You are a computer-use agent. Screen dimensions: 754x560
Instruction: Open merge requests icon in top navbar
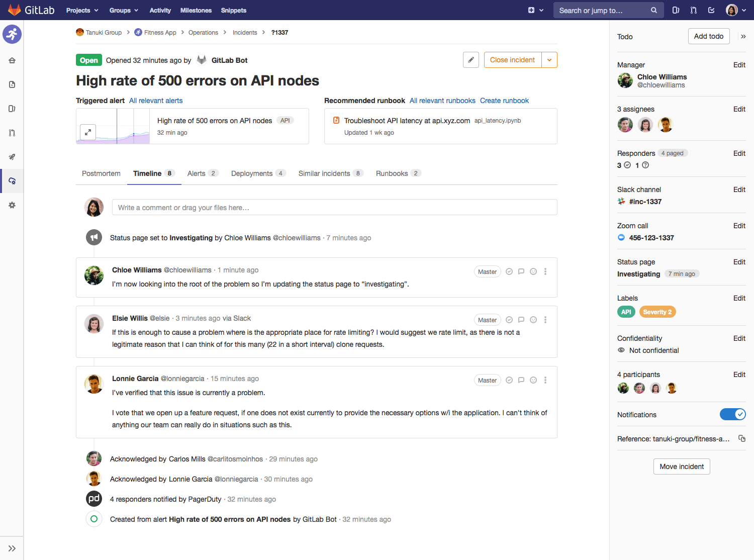point(694,10)
